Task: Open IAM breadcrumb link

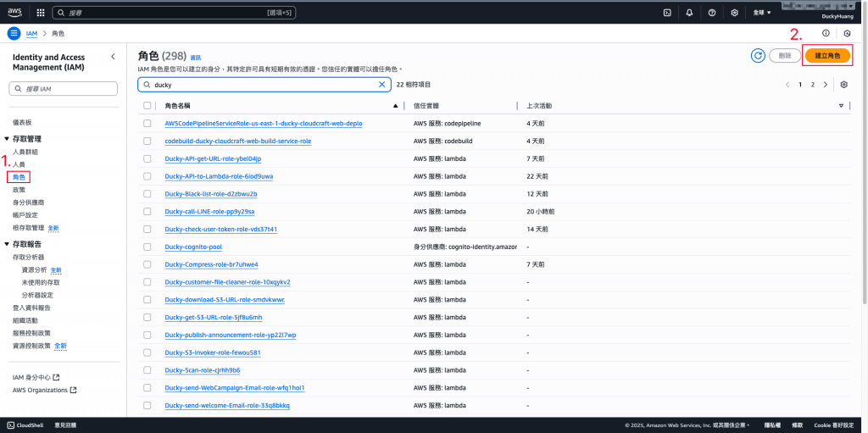Action: point(32,33)
